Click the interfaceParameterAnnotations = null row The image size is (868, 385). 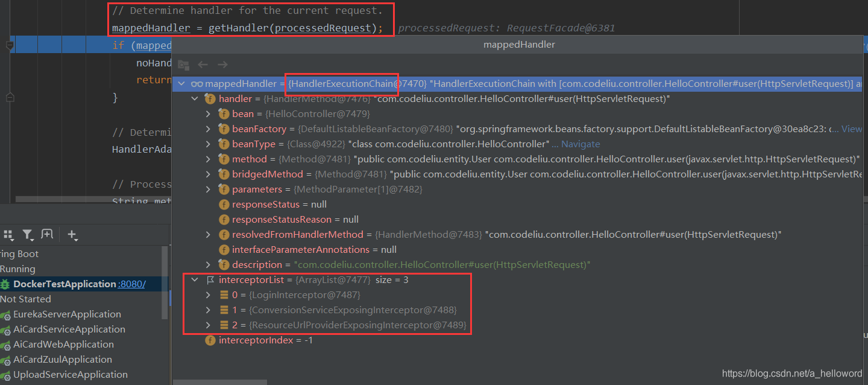pyautogui.click(x=314, y=250)
